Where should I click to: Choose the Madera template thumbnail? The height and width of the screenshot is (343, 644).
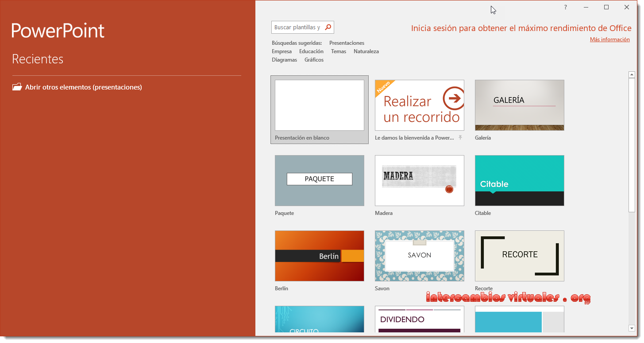pyautogui.click(x=420, y=180)
